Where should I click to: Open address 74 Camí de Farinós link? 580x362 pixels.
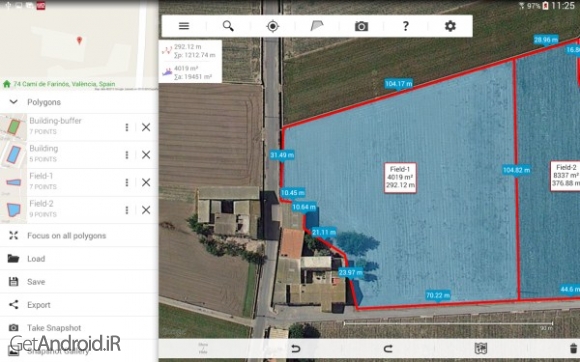64,84
